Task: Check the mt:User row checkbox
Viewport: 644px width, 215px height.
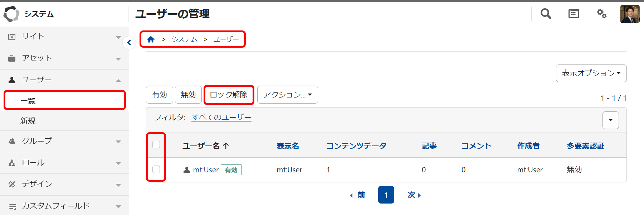Action: click(156, 169)
